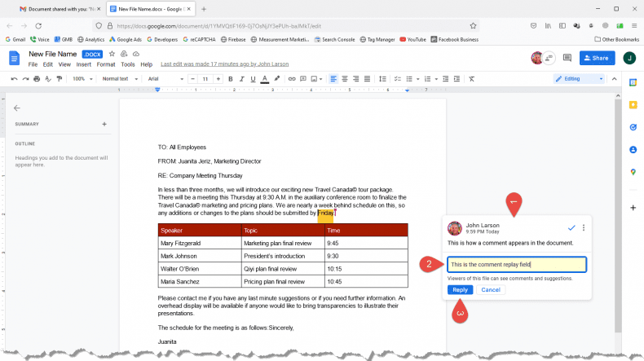Click the blue Reply button
This screenshot has width=644, height=361.
tap(460, 290)
